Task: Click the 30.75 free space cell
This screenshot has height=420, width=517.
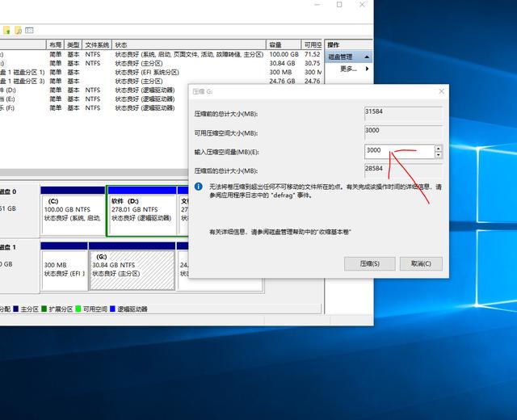Action: (x=313, y=63)
